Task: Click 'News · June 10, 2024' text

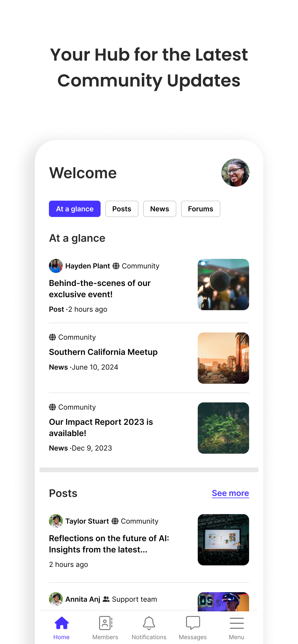Action: pyautogui.click(x=84, y=367)
